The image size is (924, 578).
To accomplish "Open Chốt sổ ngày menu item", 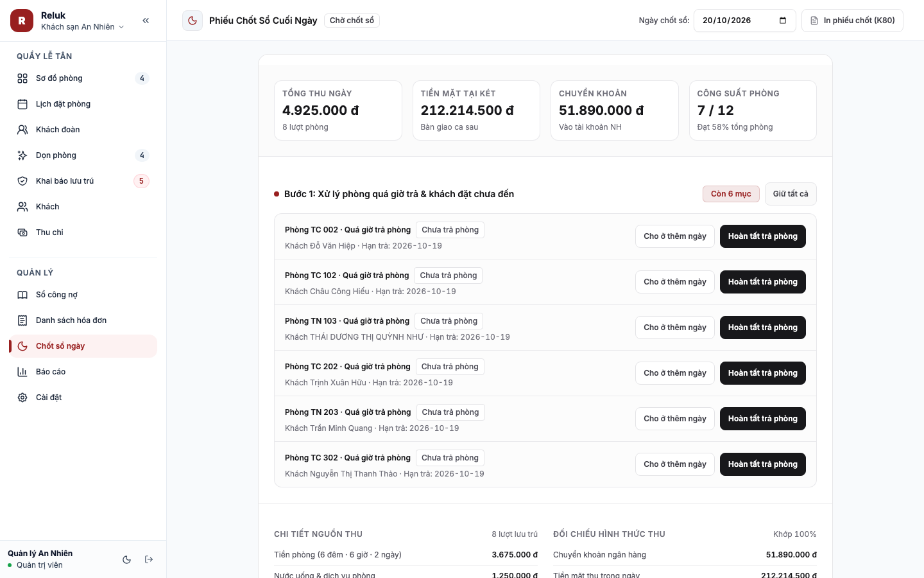I will coord(83,346).
